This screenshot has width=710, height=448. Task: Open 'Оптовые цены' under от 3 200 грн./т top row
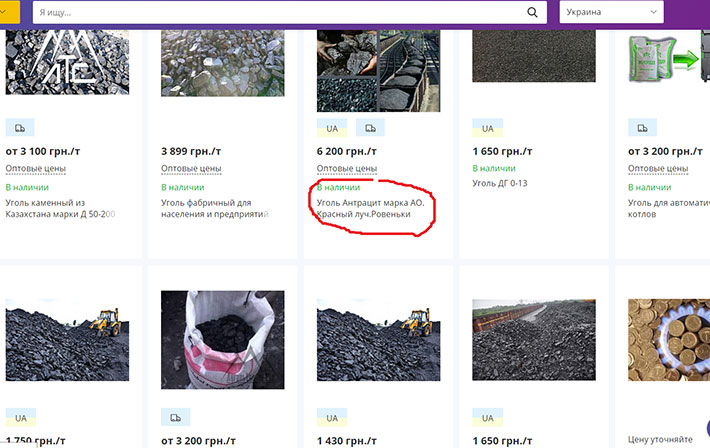tap(658, 169)
